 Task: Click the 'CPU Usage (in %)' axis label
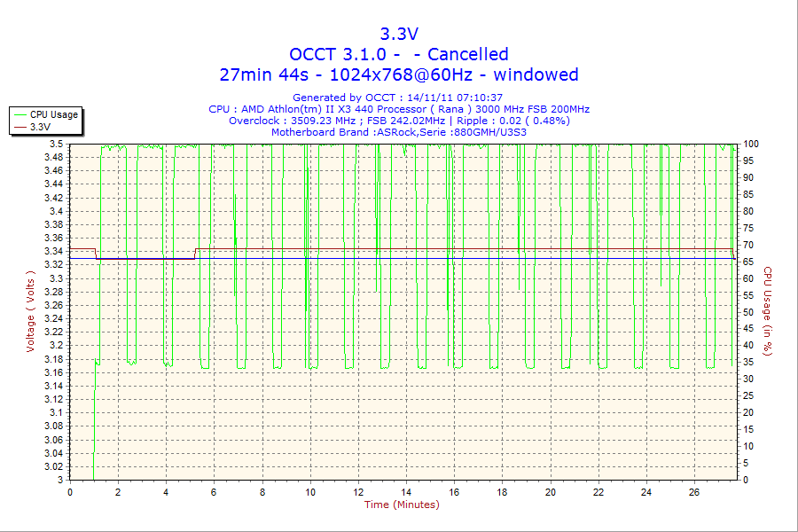click(x=768, y=311)
